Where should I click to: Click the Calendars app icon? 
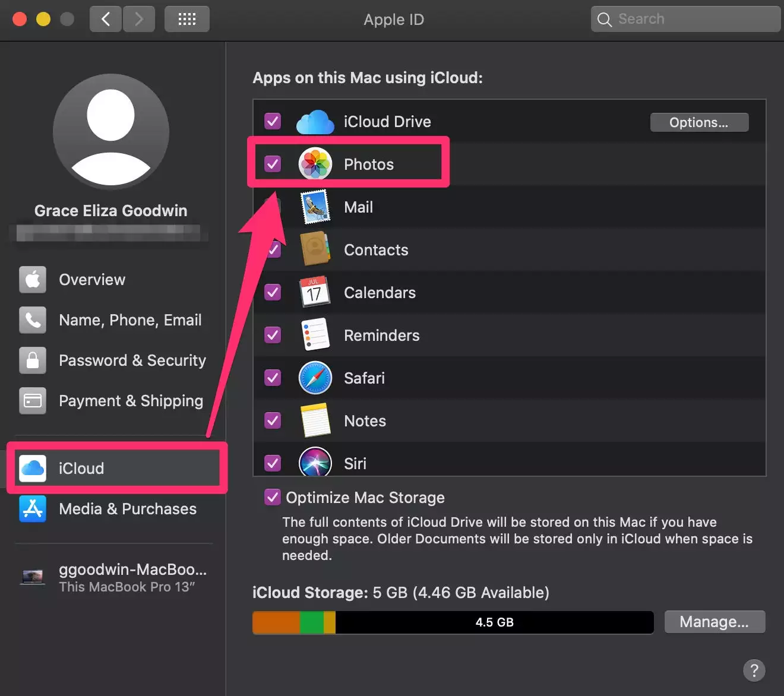click(315, 292)
